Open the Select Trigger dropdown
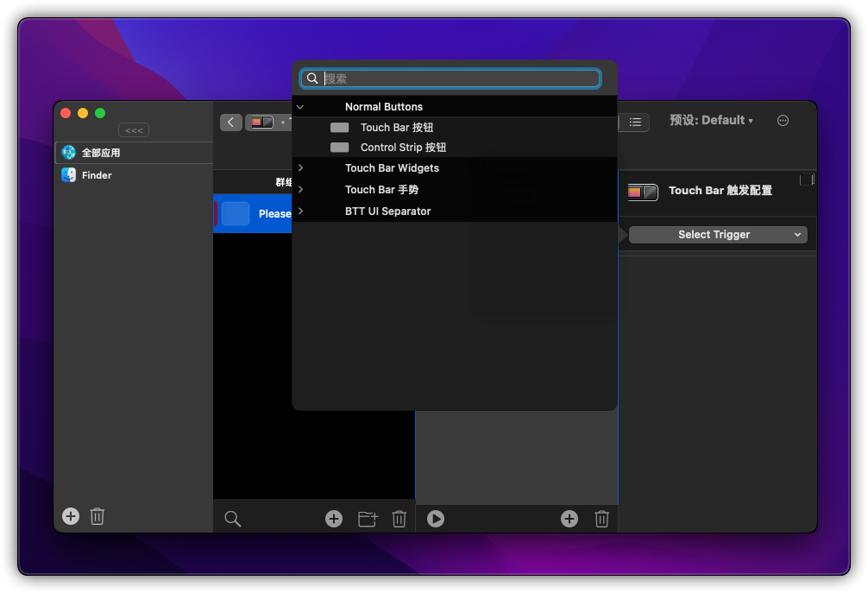 click(717, 235)
